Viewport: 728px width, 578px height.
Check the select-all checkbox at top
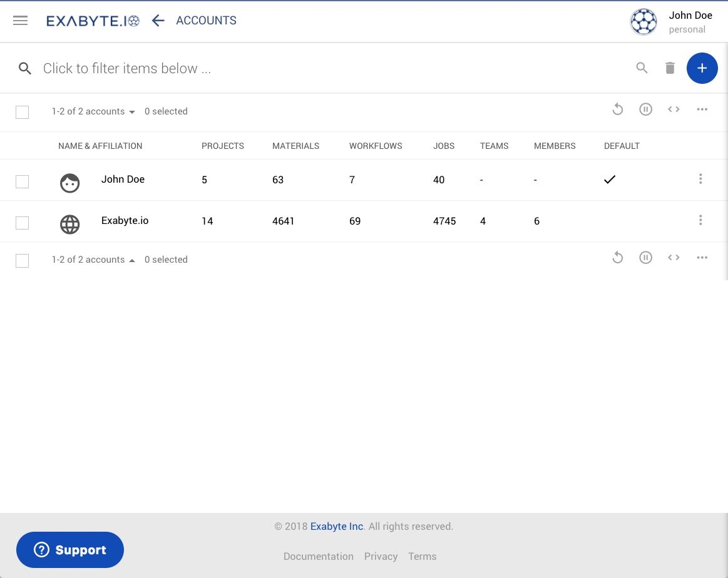[x=22, y=112]
